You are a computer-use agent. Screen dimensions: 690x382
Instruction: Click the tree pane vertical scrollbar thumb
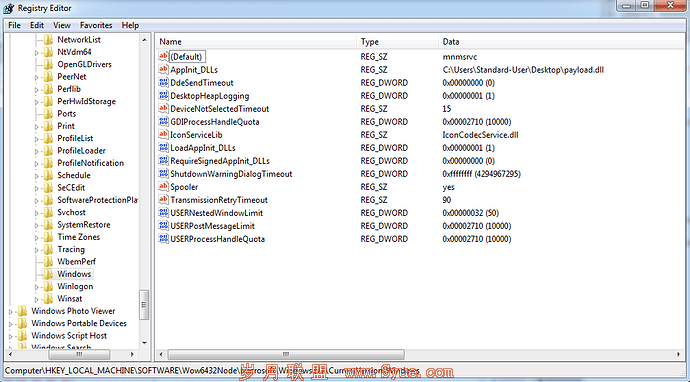pyautogui.click(x=144, y=305)
